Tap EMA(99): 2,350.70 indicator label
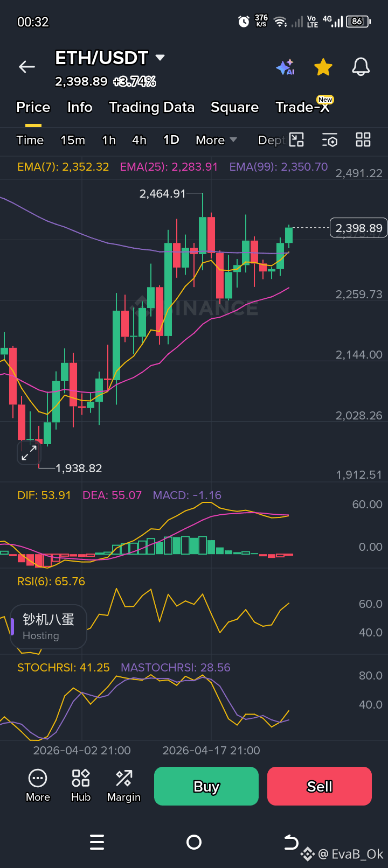 point(279,167)
